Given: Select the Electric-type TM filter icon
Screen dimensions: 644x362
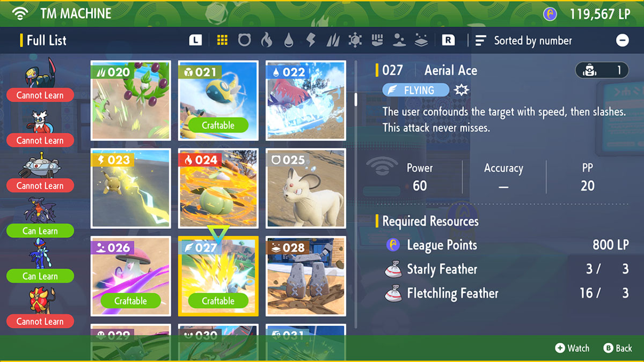Looking at the screenshot, I should pos(310,40).
